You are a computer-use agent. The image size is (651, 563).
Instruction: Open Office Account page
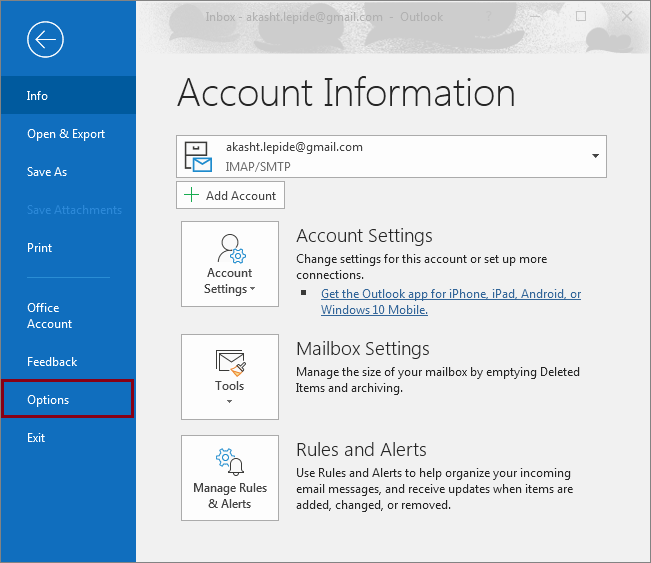[68, 316]
